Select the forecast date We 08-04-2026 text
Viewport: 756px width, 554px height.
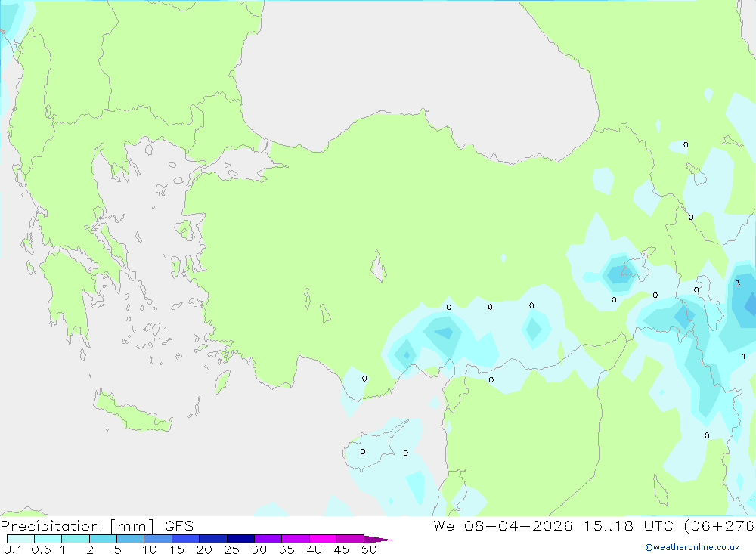pyautogui.click(x=503, y=525)
